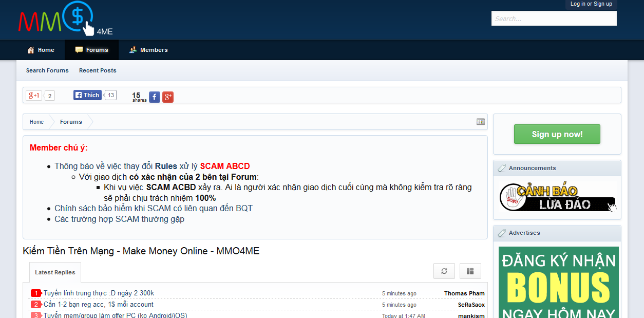644x318 pixels.
Task: Click the Kiếm Tiền Trên Mạng page heading
Action: click(x=141, y=251)
